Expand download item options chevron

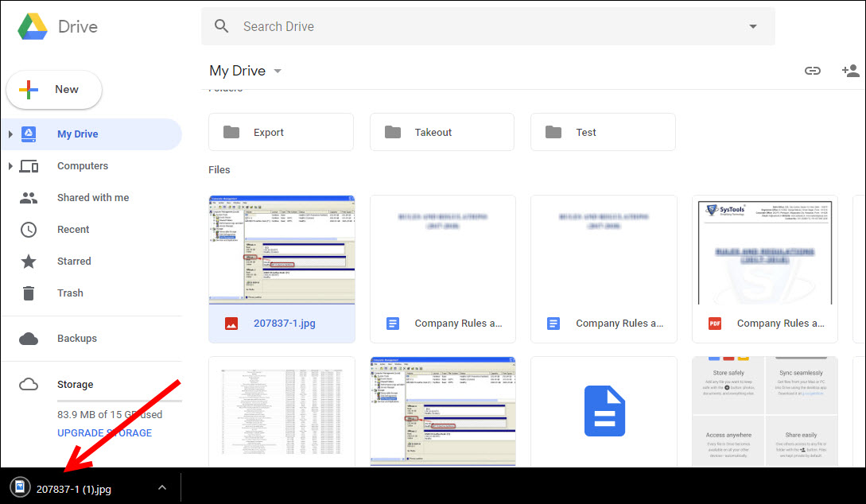(x=161, y=487)
